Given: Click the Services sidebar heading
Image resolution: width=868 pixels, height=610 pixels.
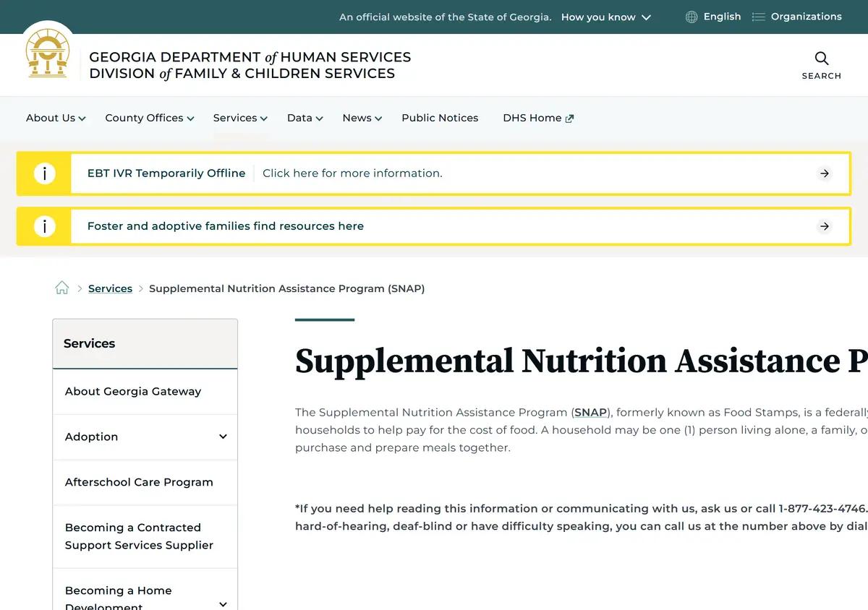Looking at the screenshot, I should tap(89, 343).
